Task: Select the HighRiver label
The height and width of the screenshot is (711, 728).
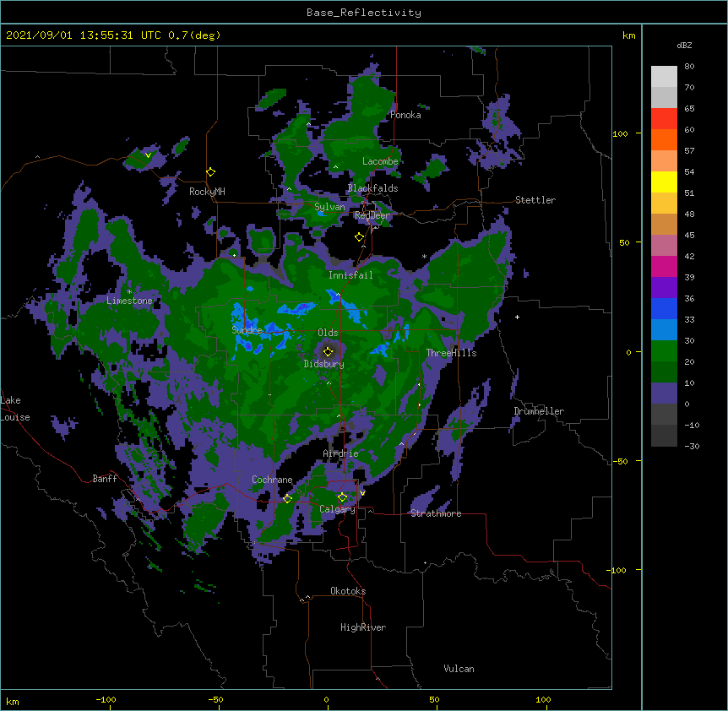Action: click(363, 627)
